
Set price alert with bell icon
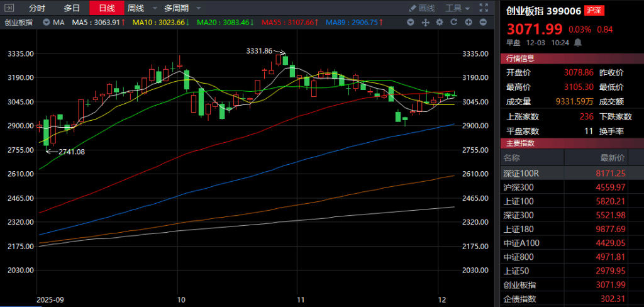577,42
